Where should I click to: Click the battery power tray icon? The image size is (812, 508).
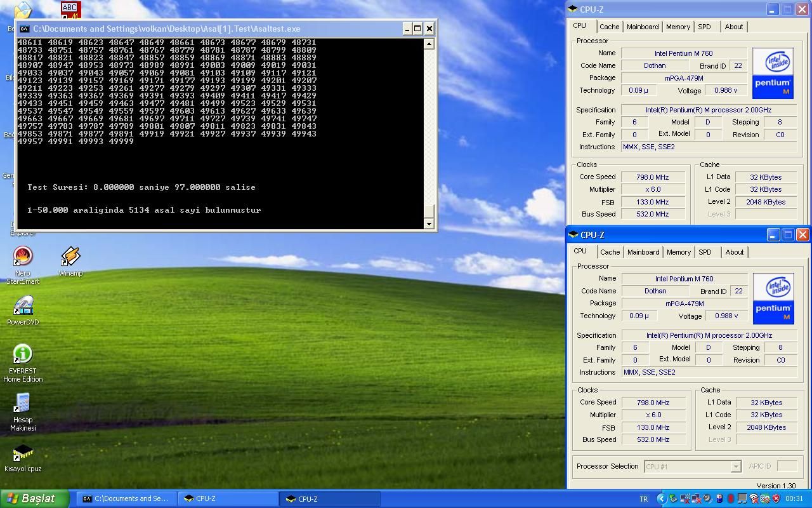(x=719, y=498)
